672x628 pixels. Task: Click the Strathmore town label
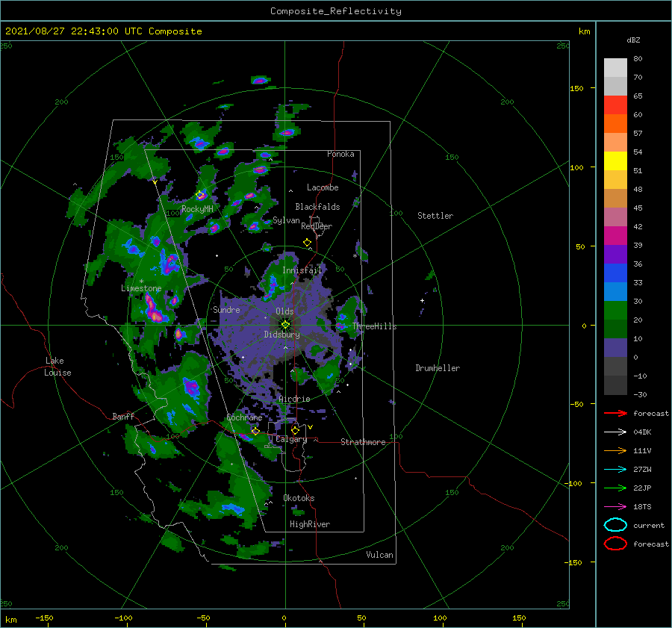point(363,442)
